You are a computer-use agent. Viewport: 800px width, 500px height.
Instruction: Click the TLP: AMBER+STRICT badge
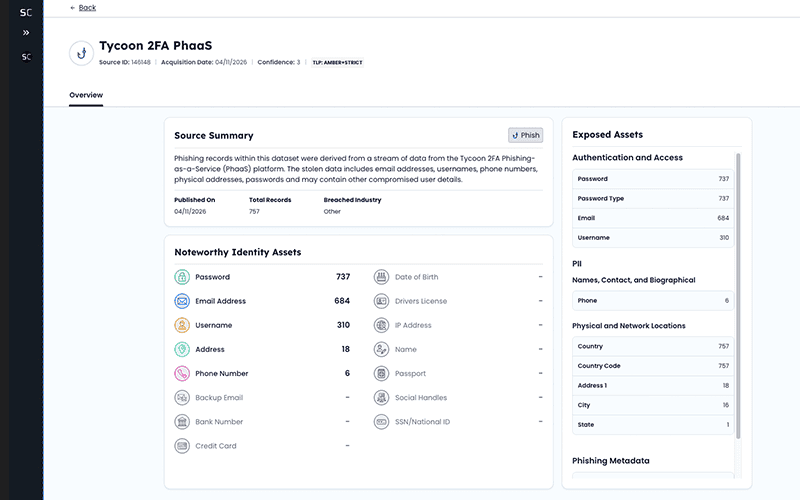337,63
